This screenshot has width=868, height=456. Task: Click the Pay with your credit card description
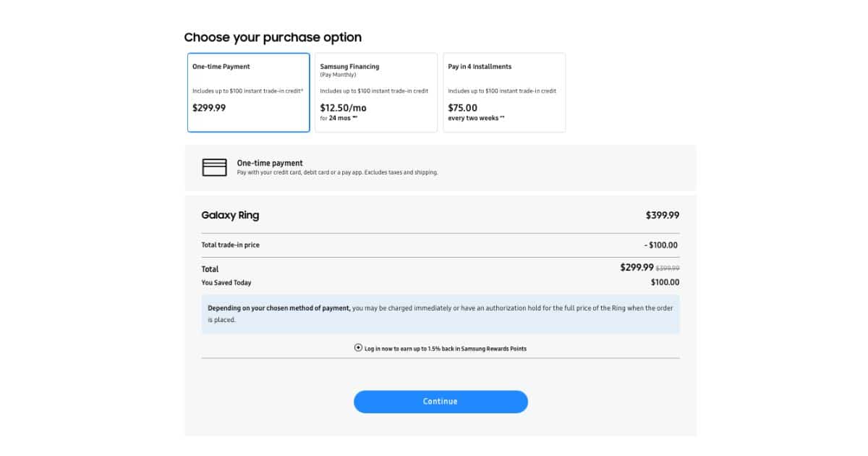point(337,173)
